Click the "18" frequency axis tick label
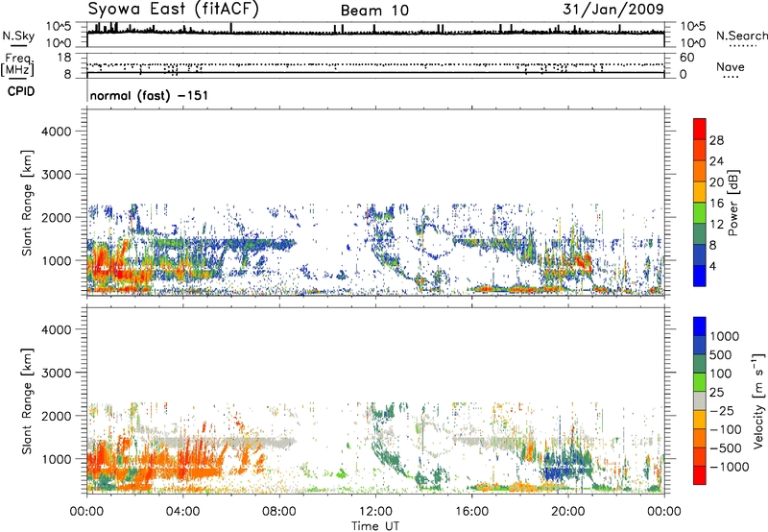This screenshot has width=768, height=532. [x=64, y=58]
